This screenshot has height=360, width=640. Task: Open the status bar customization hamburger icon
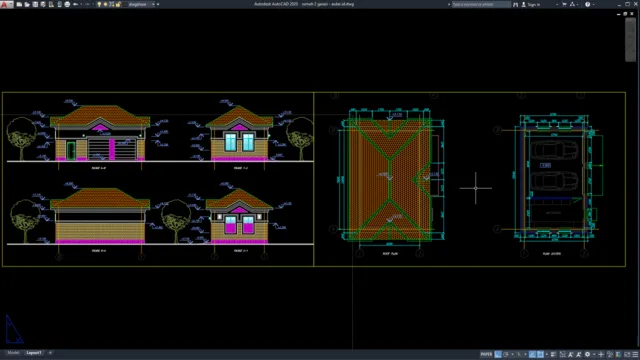coord(635,354)
